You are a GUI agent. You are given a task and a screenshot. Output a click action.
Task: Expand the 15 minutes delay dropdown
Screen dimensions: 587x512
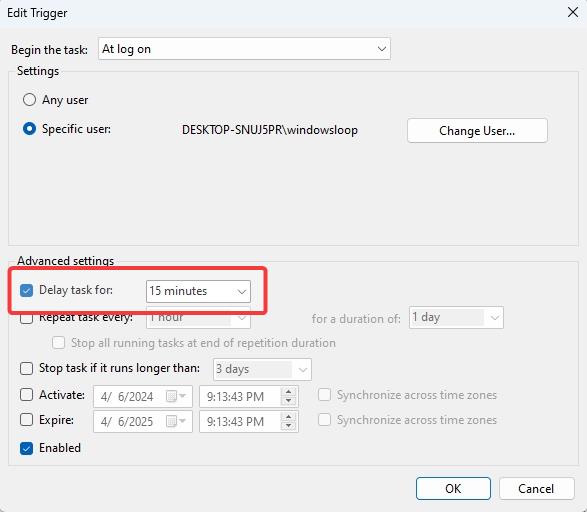coord(198,291)
